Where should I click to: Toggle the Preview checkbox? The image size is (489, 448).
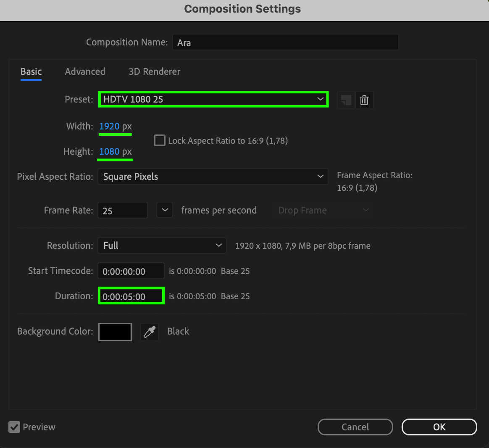pos(14,427)
